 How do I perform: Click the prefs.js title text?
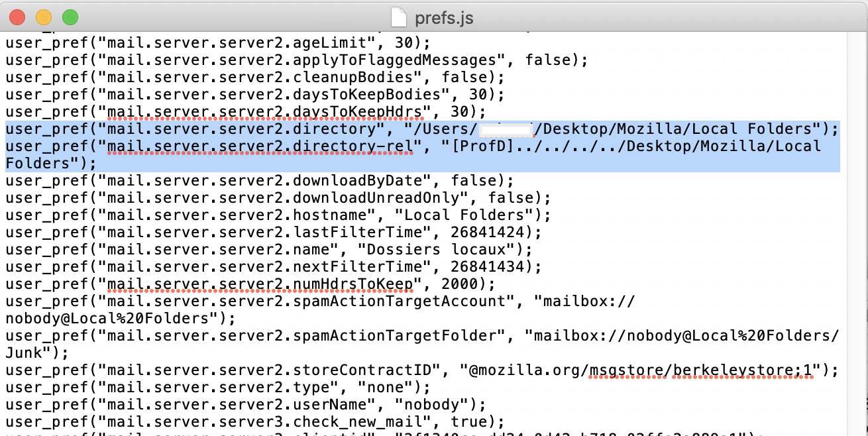coord(444,17)
